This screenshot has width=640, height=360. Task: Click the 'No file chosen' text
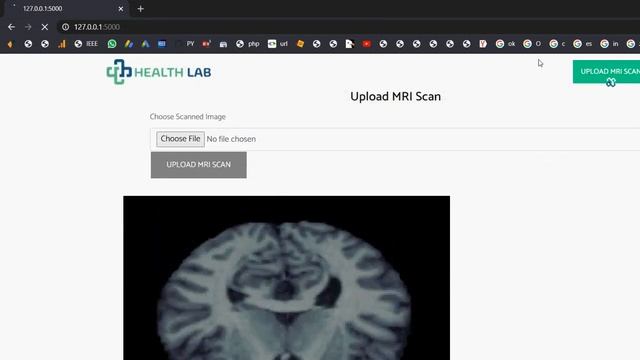point(231,139)
